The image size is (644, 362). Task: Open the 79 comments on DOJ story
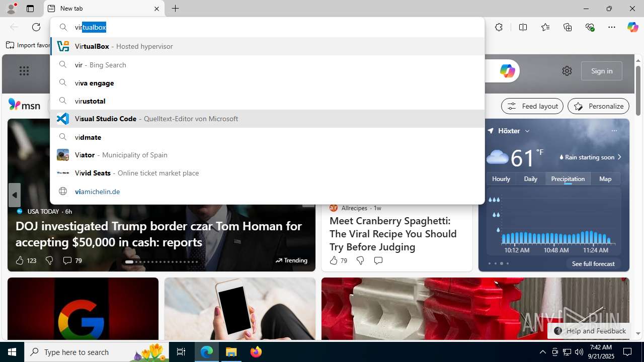coord(72,260)
